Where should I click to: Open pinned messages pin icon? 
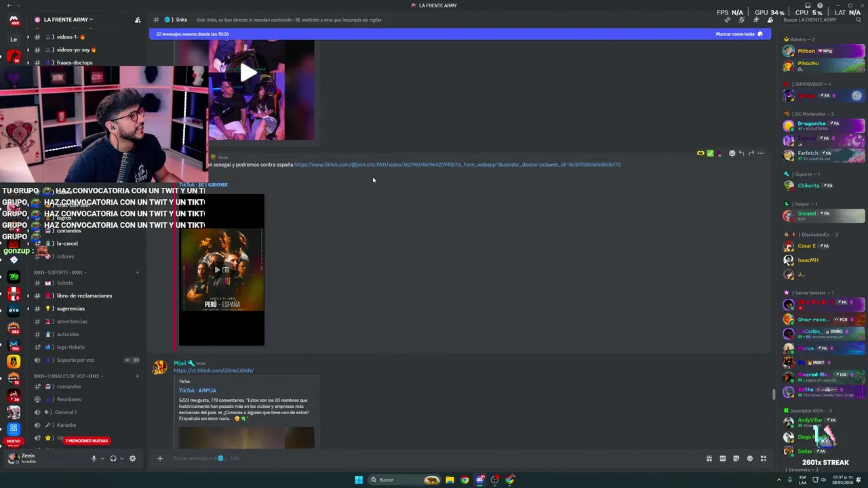point(756,20)
